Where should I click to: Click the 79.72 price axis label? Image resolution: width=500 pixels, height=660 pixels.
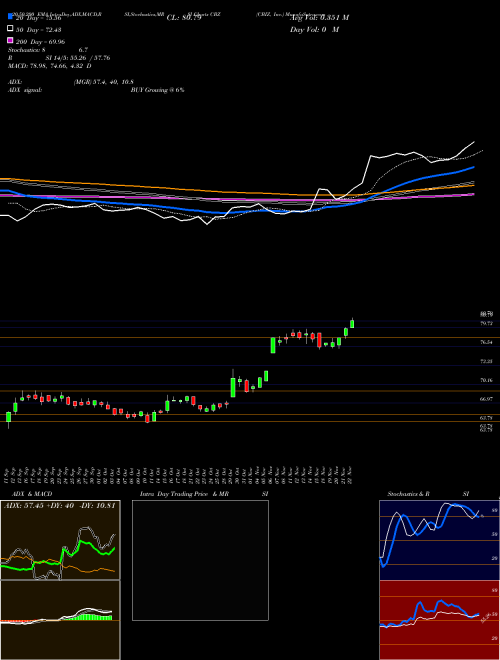[487, 323]
